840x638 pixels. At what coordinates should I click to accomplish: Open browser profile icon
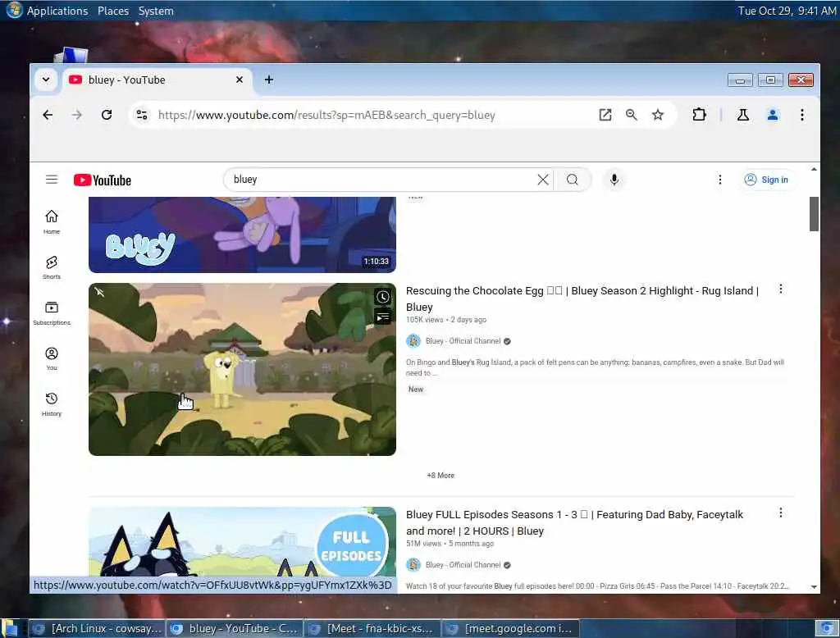(773, 115)
